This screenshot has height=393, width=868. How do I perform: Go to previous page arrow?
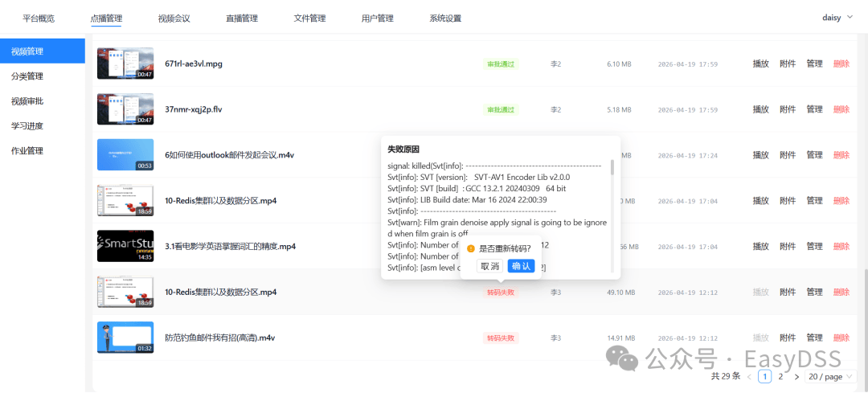tap(749, 377)
